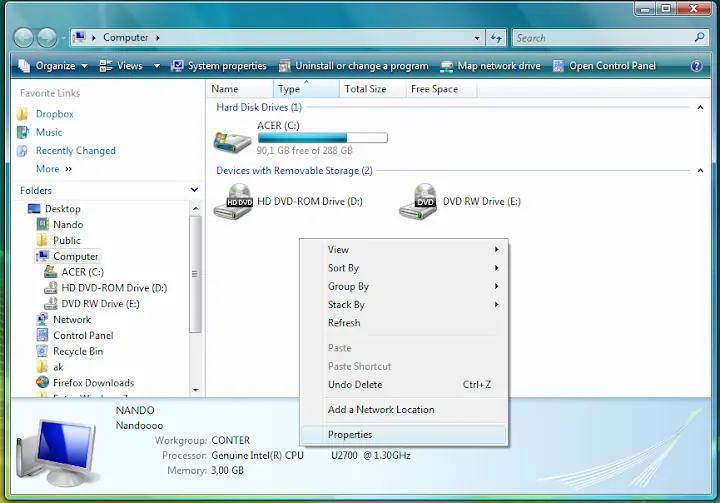This screenshot has width=720, height=503.
Task: Click the Dropbox folder icon in Favorite Links
Action: click(x=22, y=113)
